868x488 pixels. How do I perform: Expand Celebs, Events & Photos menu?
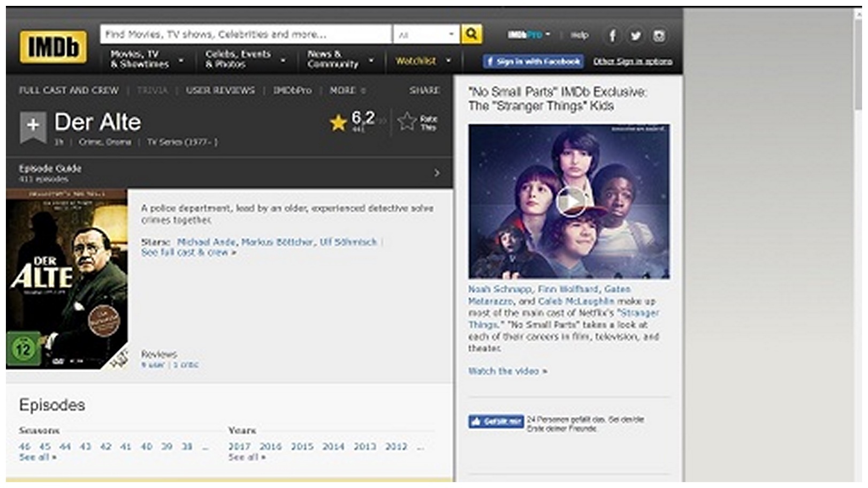tap(245, 59)
